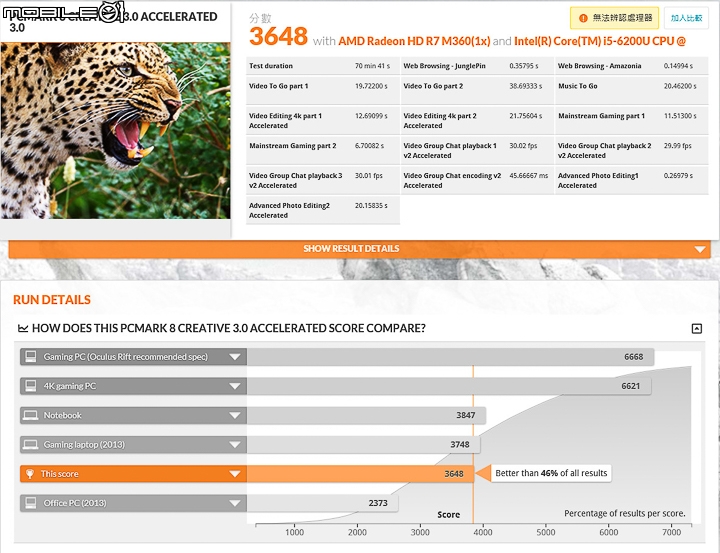This screenshot has height=553, width=720.
Task: Click monitor icon beside Gaming PC row
Action: (x=31, y=357)
